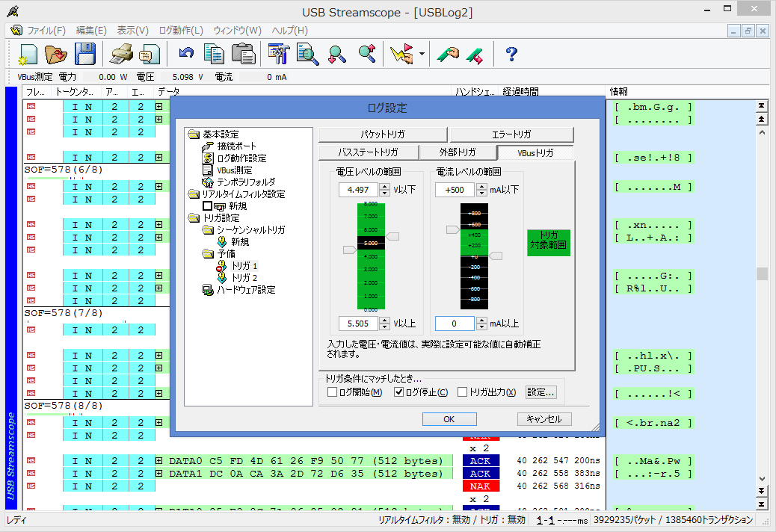The width and height of the screenshot is (776, 532).
Task: Click the V以上 voltage field showing 5.505
Action: click(358, 324)
